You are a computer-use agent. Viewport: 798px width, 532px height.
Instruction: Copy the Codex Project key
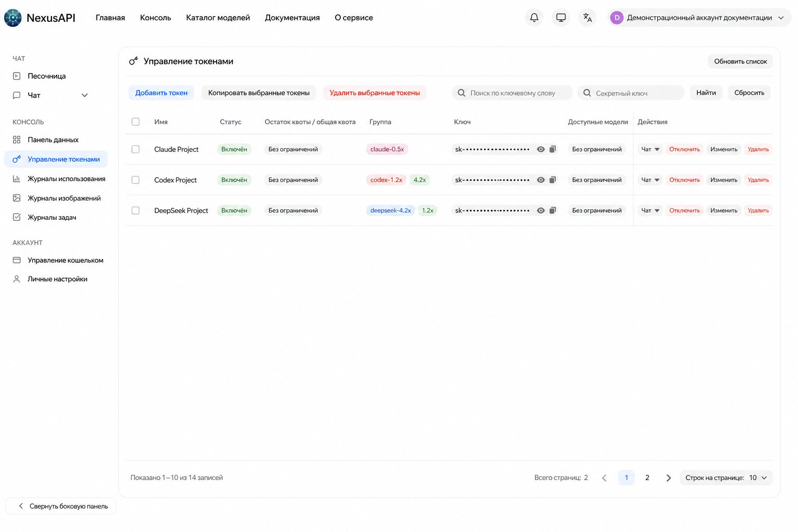[x=553, y=180]
